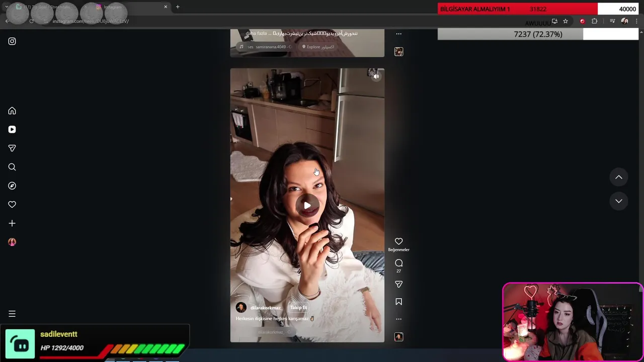The height and width of the screenshot is (362, 644).
Task: Open profile avatar in the sidebar
Action: click(x=12, y=242)
